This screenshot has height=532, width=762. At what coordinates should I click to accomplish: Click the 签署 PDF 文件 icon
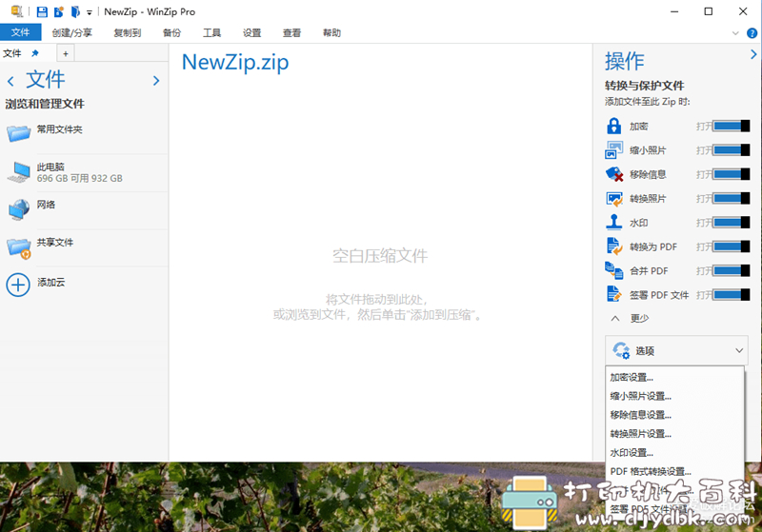[613, 294]
